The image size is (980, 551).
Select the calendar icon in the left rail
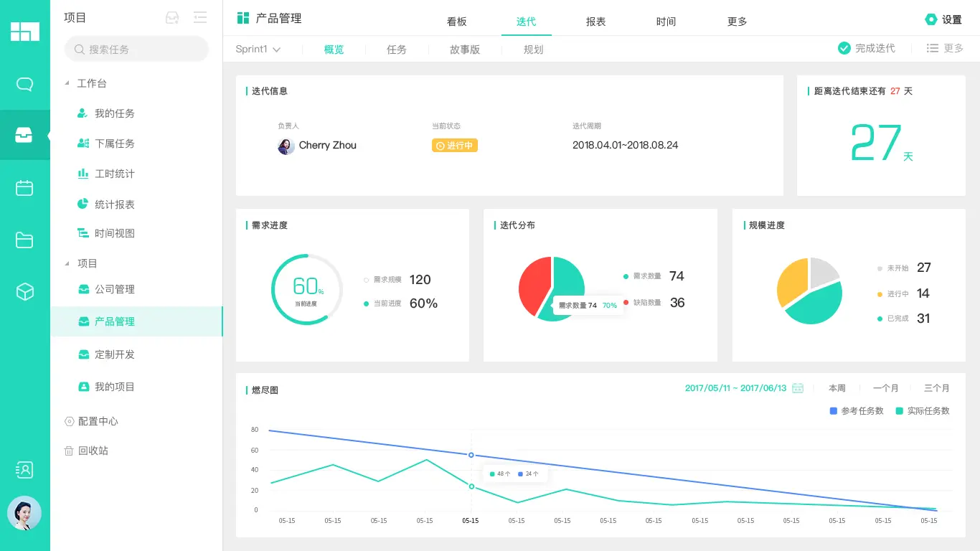click(24, 187)
